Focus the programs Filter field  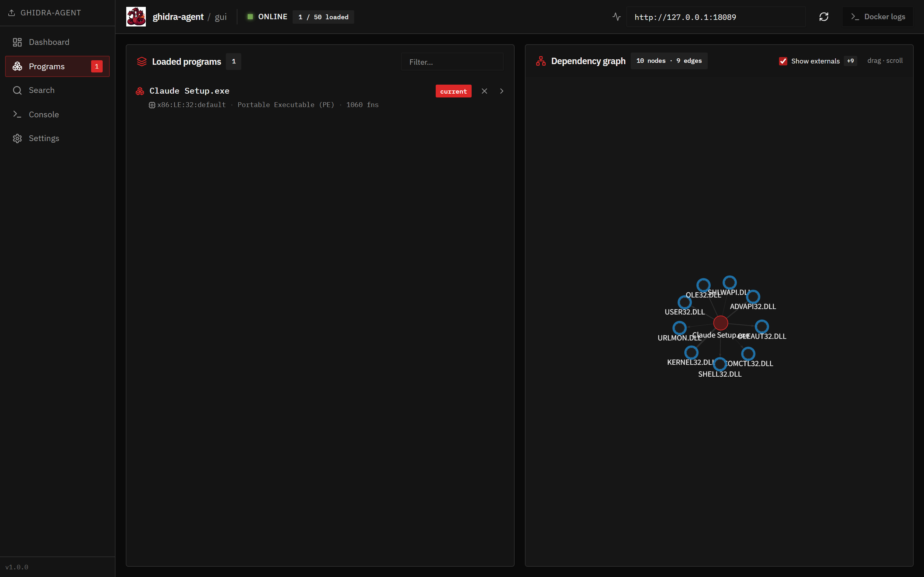coord(452,62)
